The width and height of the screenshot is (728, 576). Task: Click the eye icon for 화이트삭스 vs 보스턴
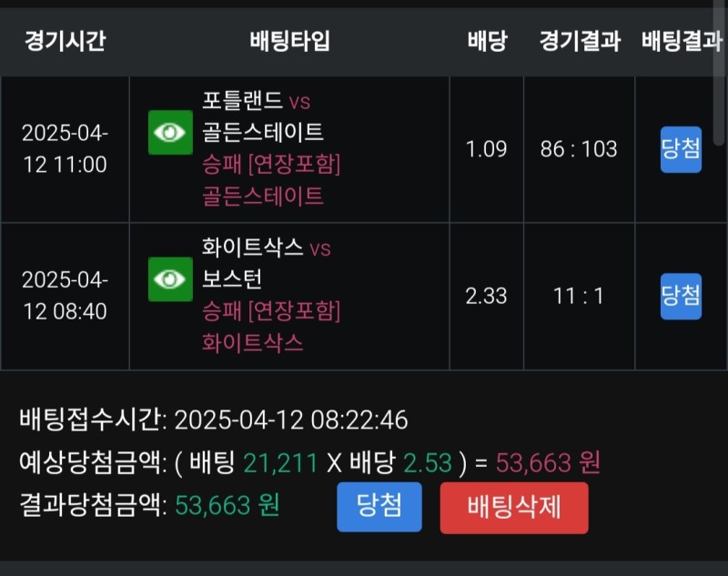pyautogui.click(x=170, y=279)
